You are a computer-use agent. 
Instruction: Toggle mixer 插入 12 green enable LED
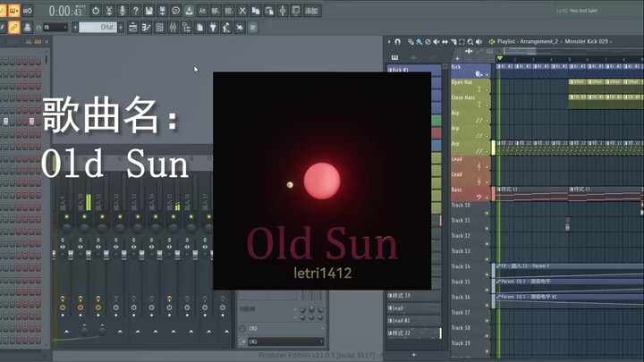[x=120, y=216]
